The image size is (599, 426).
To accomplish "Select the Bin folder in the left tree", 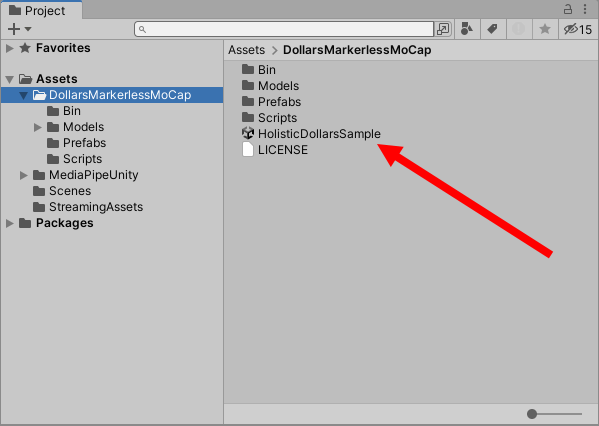I will click(x=112, y=111).
